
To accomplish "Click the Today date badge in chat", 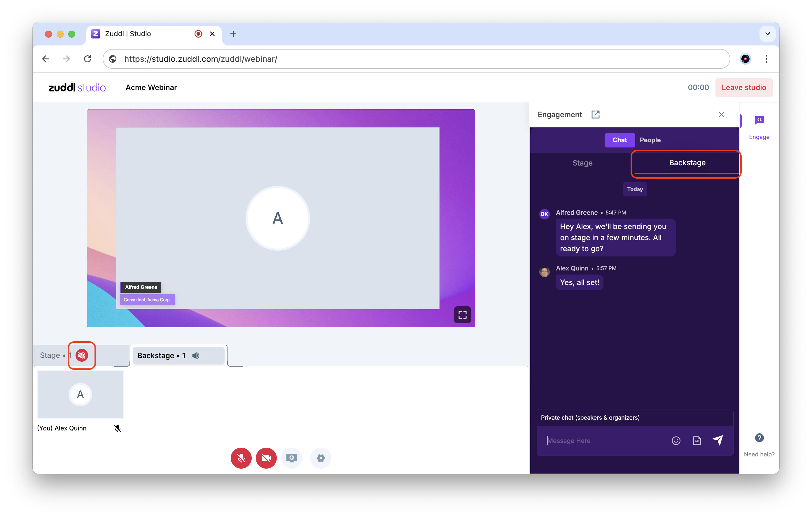I will pyautogui.click(x=635, y=189).
